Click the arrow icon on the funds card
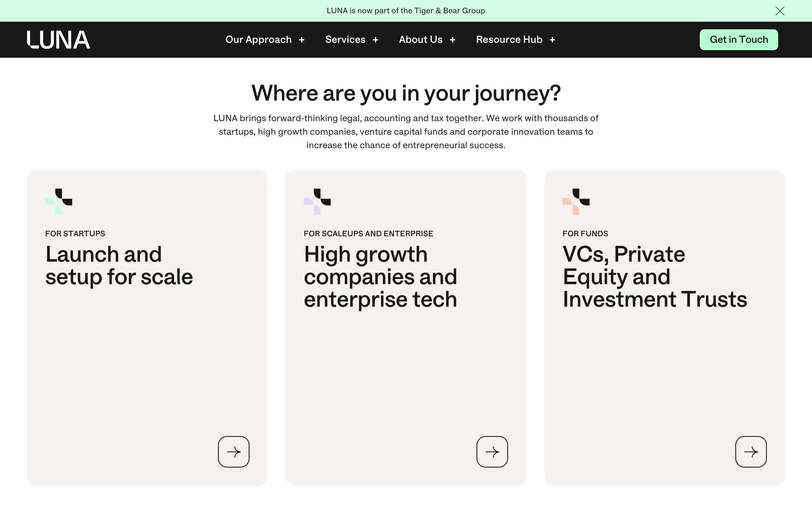This screenshot has width=812, height=507. click(751, 452)
